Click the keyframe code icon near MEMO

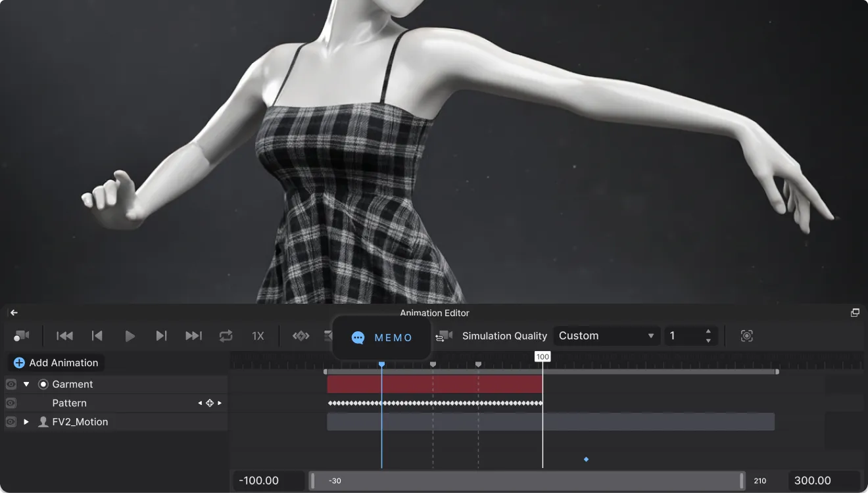pyautogui.click(x=301, y=336)
